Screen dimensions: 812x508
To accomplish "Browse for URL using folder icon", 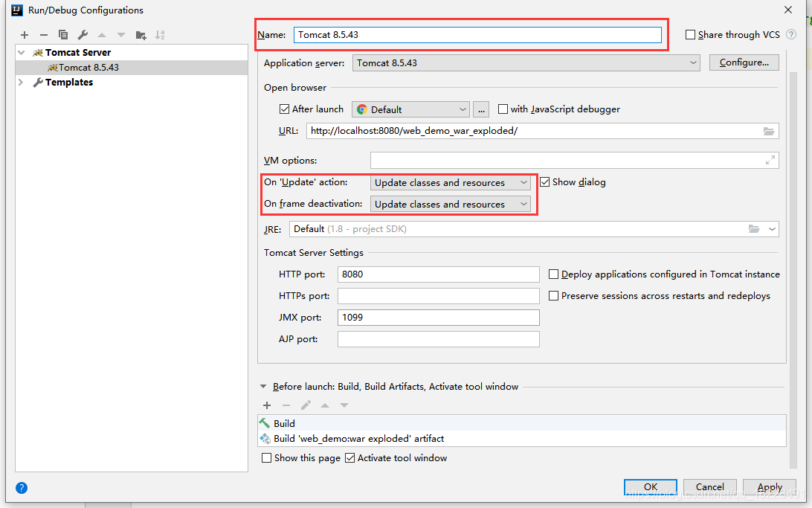I will click(x=769, y=131).
